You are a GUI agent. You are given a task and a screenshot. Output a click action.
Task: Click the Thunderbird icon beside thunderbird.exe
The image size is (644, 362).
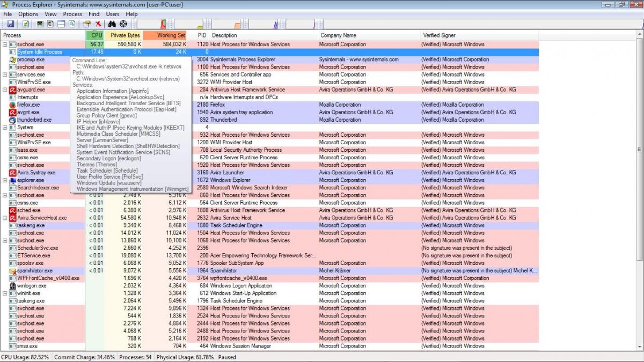13,120
